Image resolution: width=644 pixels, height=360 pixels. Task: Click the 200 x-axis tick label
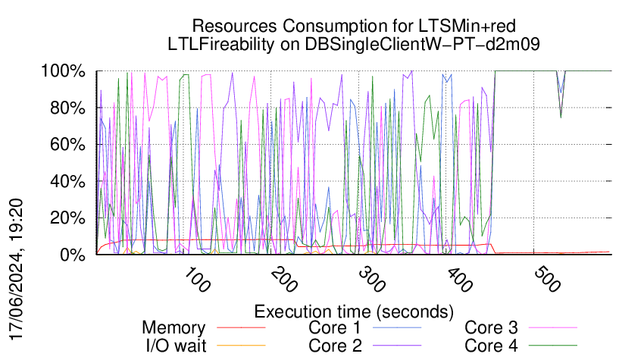coord(284,280)
